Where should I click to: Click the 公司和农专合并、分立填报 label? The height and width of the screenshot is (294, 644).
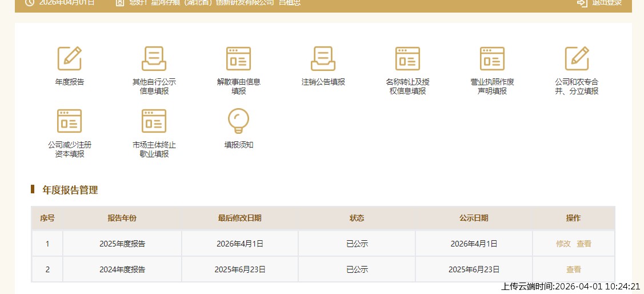coord(577,86)
